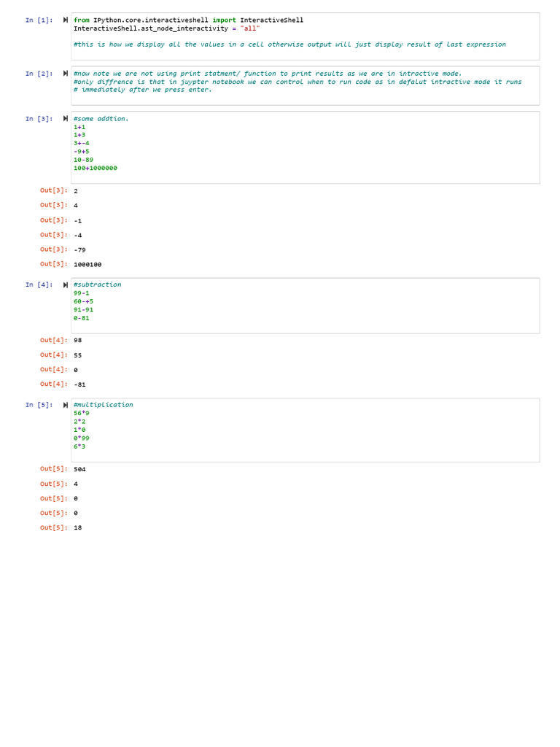
Task: Click the code line "60-+5"
Action: point(83,301)
